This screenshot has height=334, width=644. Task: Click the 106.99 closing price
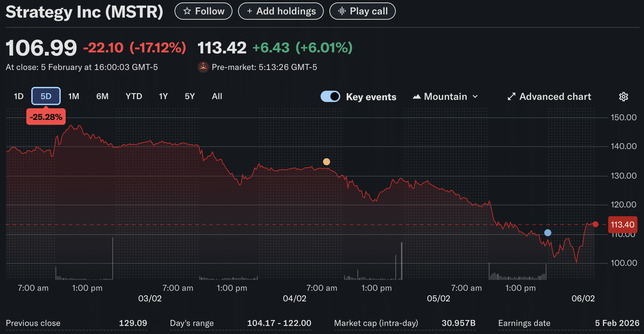pos(41,48)
